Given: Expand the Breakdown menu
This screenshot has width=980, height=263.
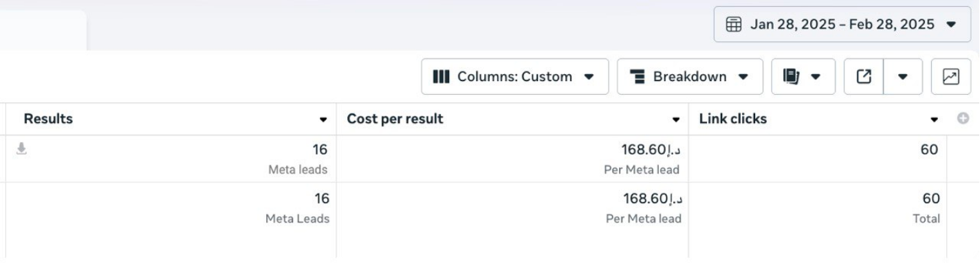Looking at the screenshot, I should pyautogui.click(x=690, y=76).
